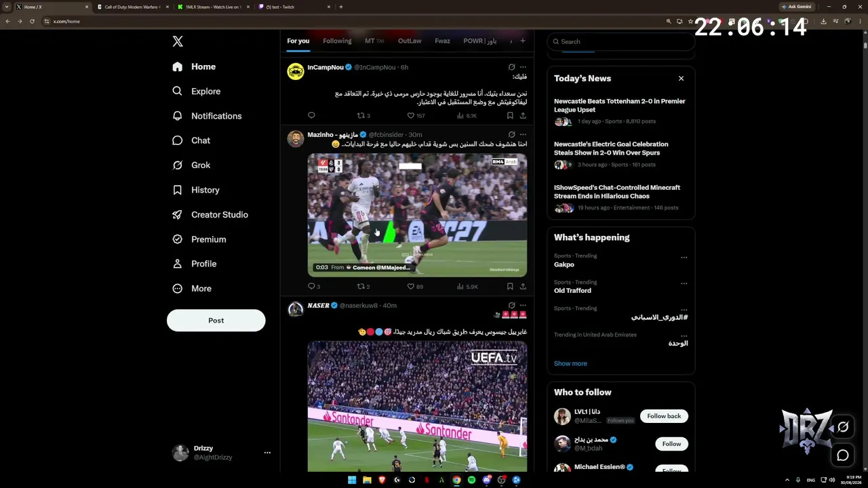Screen dimensions: 868x488
Task: Click Show more under What's happening
Action: (570, 364)
